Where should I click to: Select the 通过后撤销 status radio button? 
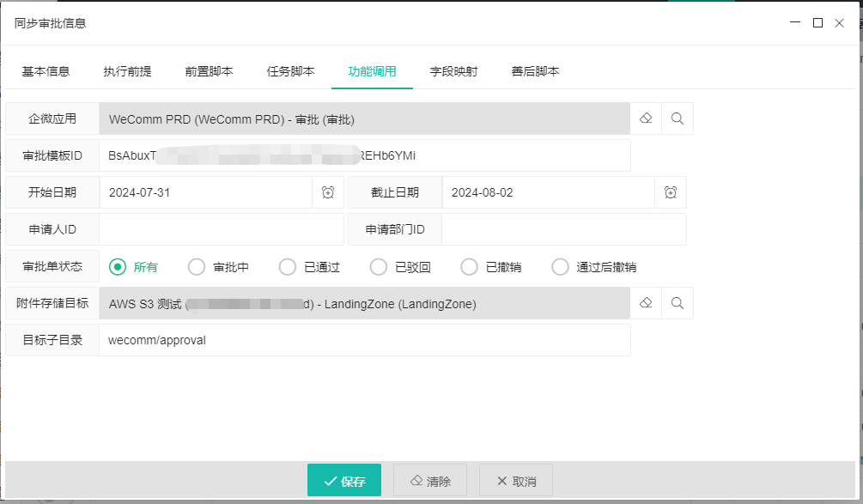click(x=560, y=267)
